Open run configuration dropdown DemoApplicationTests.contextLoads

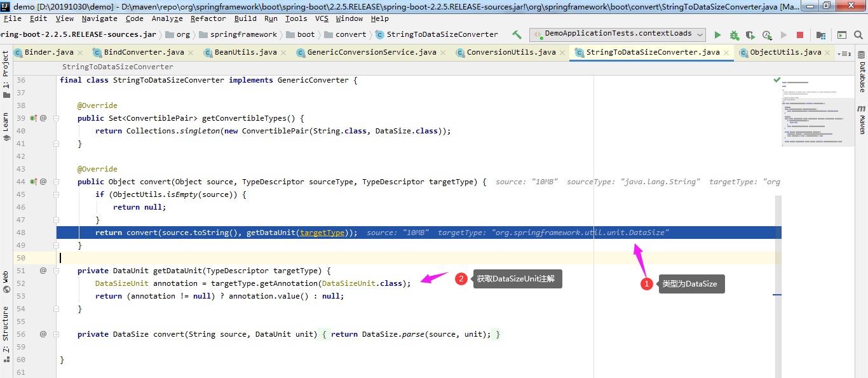click(x=618, y=34)
